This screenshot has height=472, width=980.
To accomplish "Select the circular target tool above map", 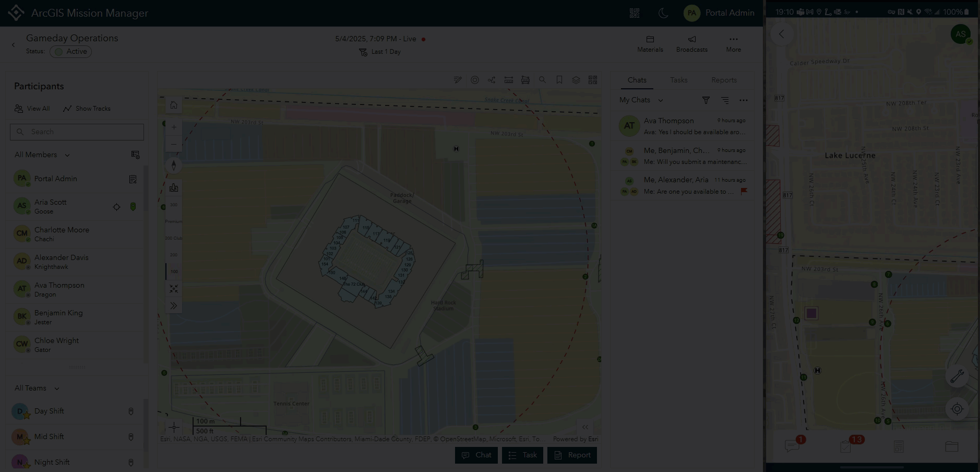I will 475,80.
